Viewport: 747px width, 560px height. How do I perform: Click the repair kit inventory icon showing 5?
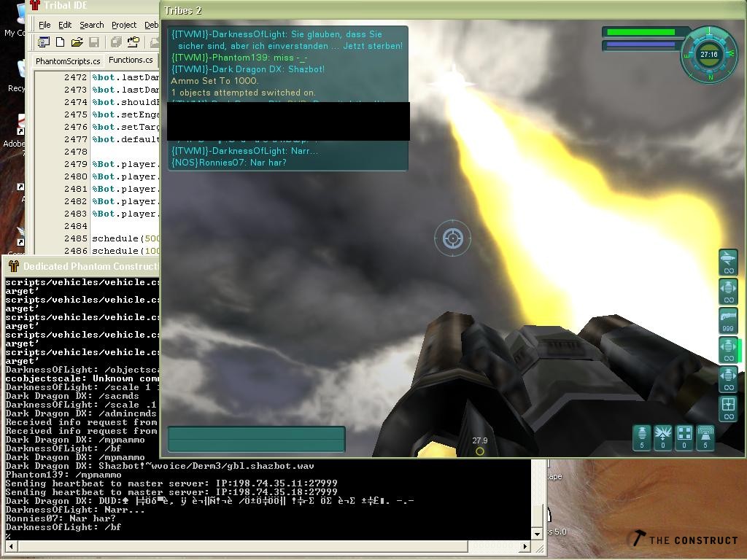pos(705,437)
